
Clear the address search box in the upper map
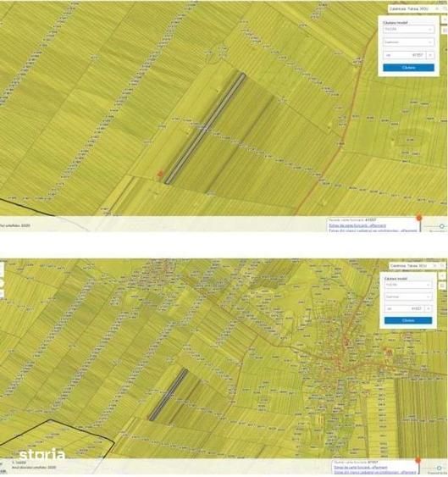[x=437, y=8]
